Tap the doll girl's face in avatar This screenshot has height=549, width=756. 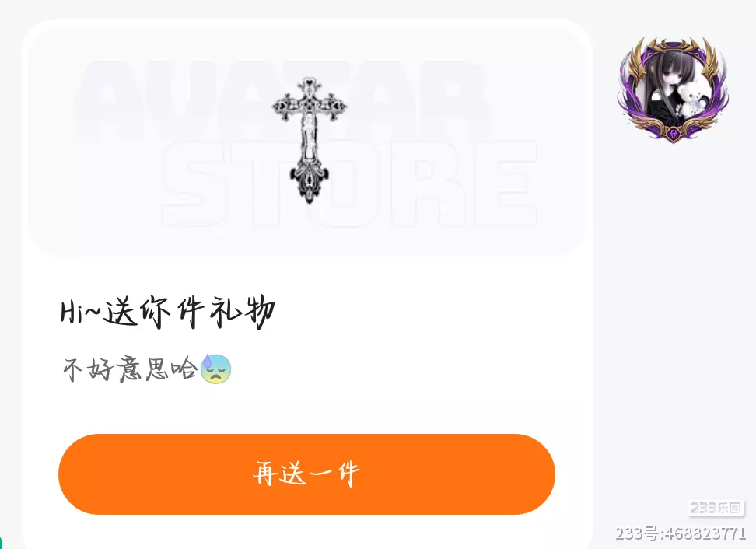(x=667, y=72)
